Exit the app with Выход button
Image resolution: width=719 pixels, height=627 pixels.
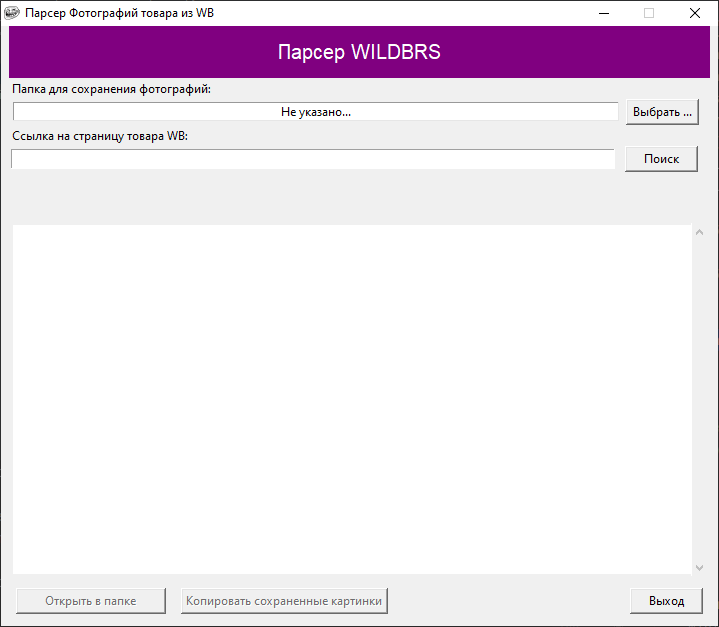[x=666, y=601]
